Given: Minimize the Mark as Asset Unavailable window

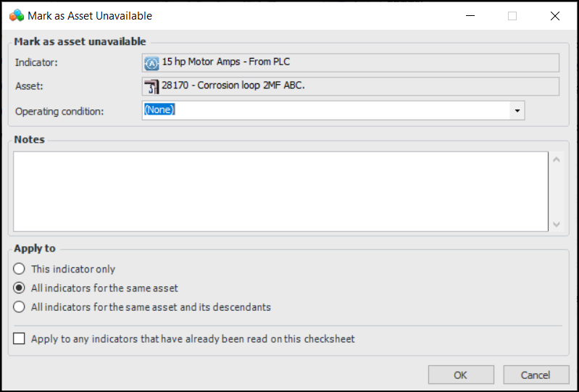Looking at the screenshot, I should 470,15.
